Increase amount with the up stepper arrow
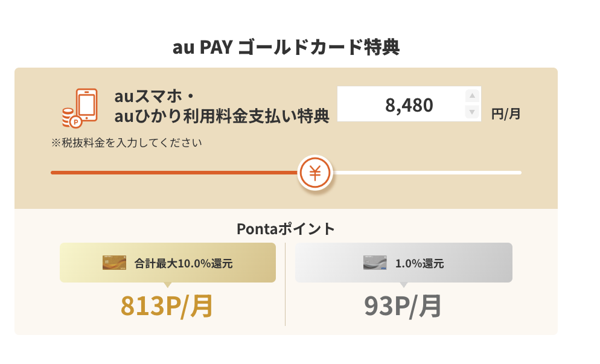The width and height of the screenshot is (600, 364). tap(472, 96)
